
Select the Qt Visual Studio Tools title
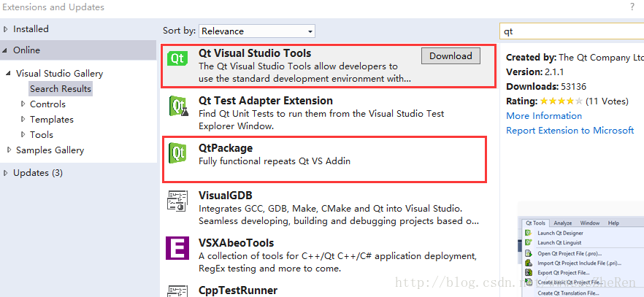tap(255, 53)
